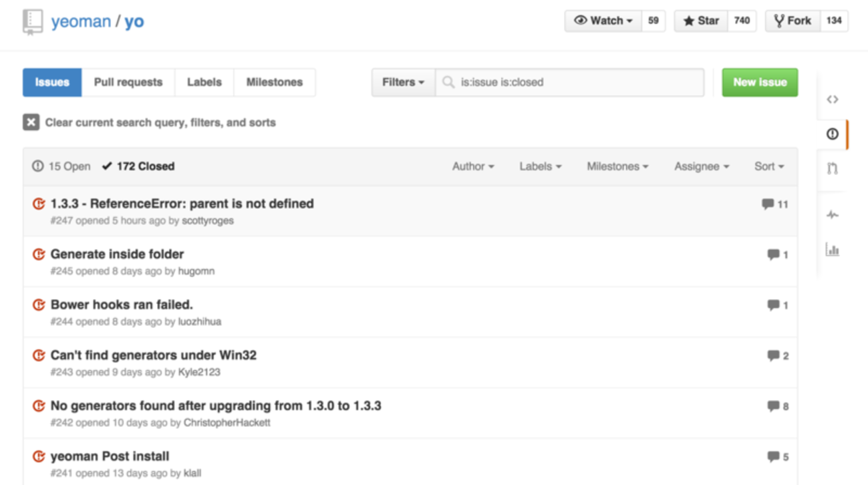868x485 pixels.
Task: View the 740 stargazers count
Action: 742,21
